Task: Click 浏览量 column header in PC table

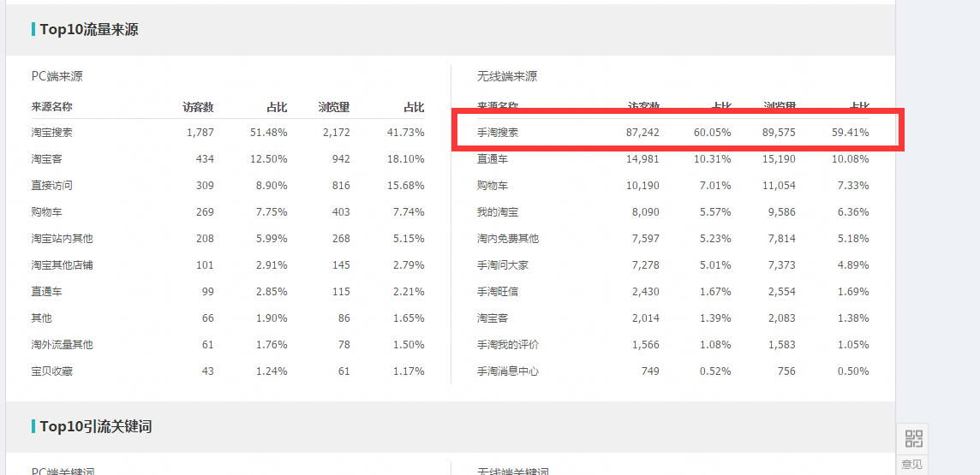Action: point(334,107)
